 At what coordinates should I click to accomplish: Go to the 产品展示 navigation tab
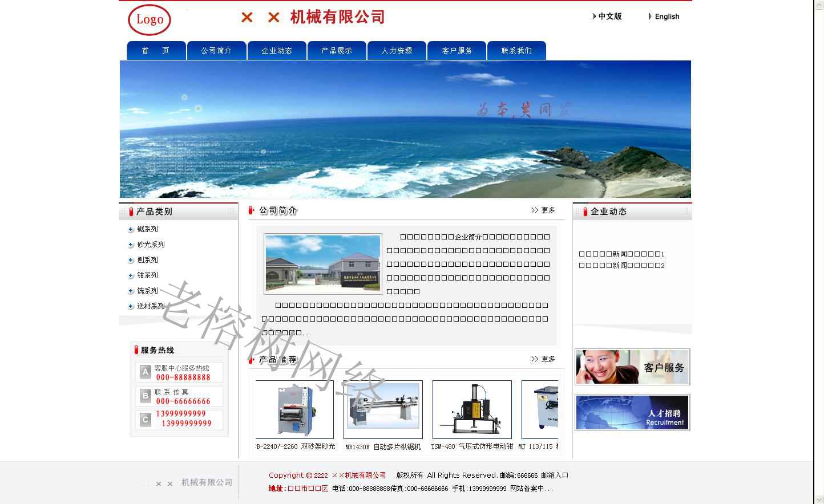click(337, 51)
